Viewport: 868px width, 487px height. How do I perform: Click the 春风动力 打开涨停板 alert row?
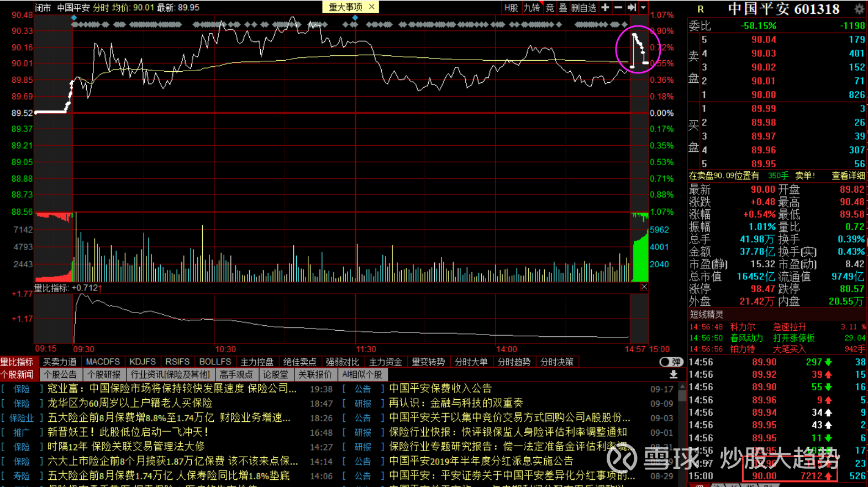click(x=777, y=338)
